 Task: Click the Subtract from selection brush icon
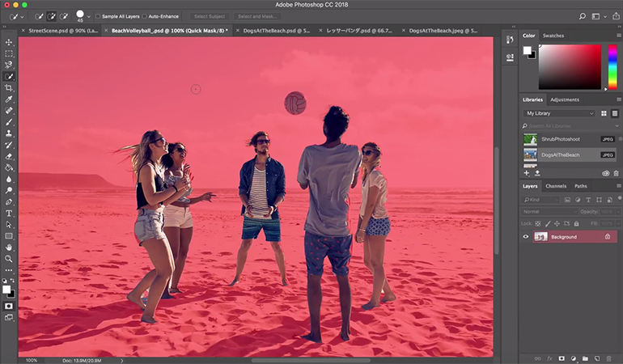click(x=62, y=16)
